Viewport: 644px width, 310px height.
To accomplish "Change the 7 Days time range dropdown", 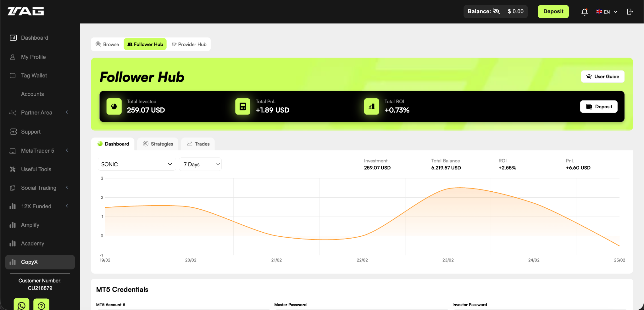I will [200, 164].
